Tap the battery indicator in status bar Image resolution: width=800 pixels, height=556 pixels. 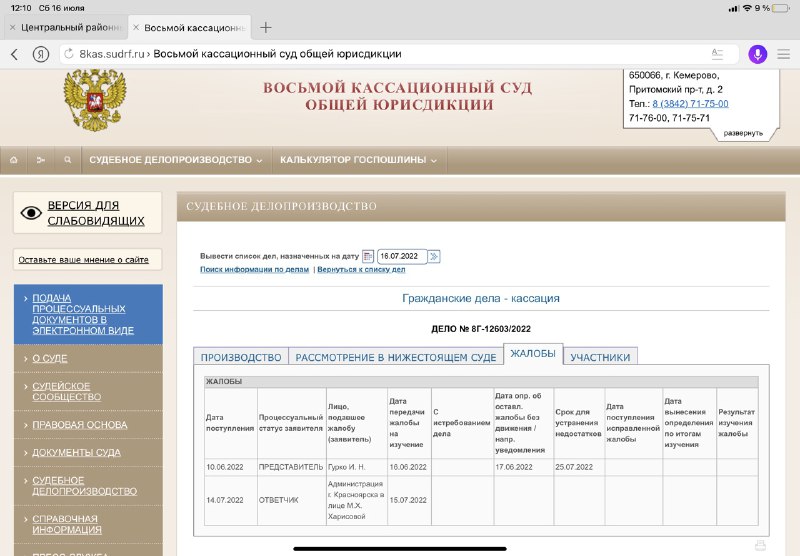tap(782, 8)
